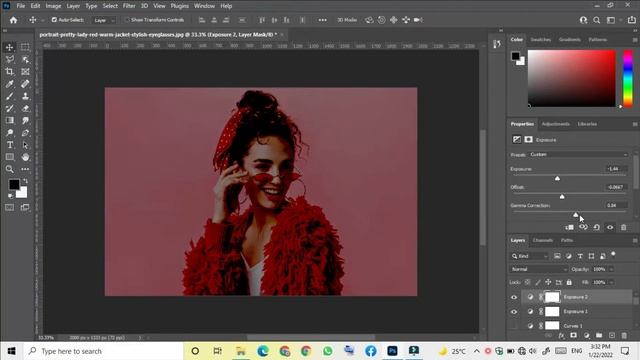Add layer mask button in Layers panel
This screenshot has width=640, height=360.
(x=573, y=336)
